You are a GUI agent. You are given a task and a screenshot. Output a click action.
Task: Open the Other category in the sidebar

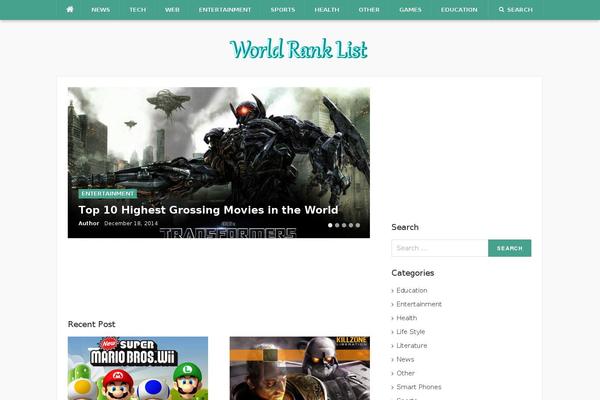tap(406, 373)
